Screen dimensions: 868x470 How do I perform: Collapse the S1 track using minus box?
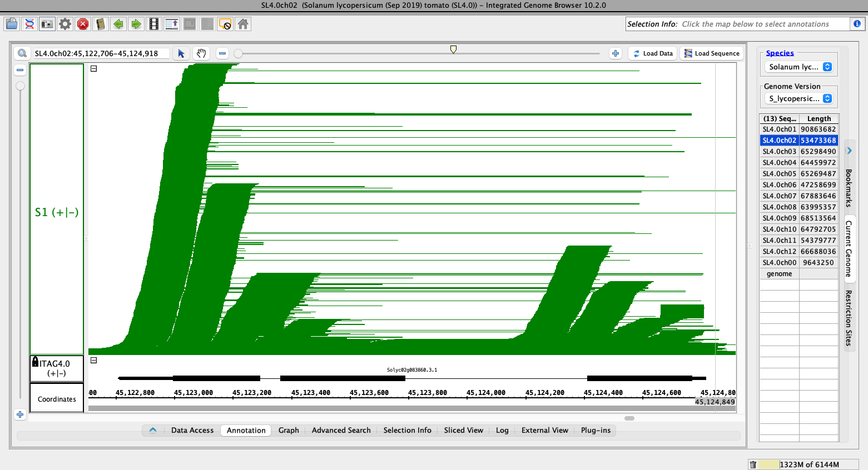(x=94, y=69)
